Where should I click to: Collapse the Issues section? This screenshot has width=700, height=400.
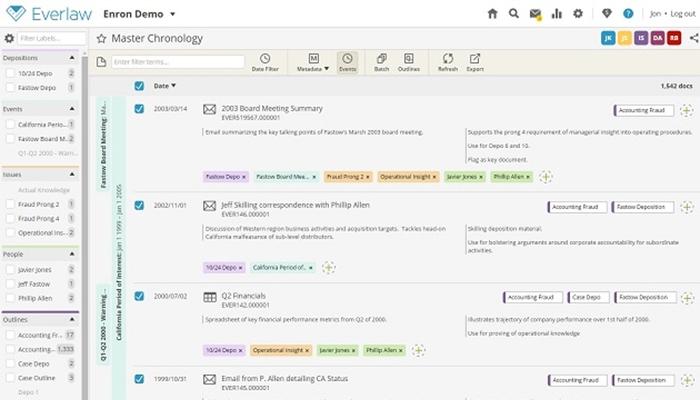click(72, 175)
